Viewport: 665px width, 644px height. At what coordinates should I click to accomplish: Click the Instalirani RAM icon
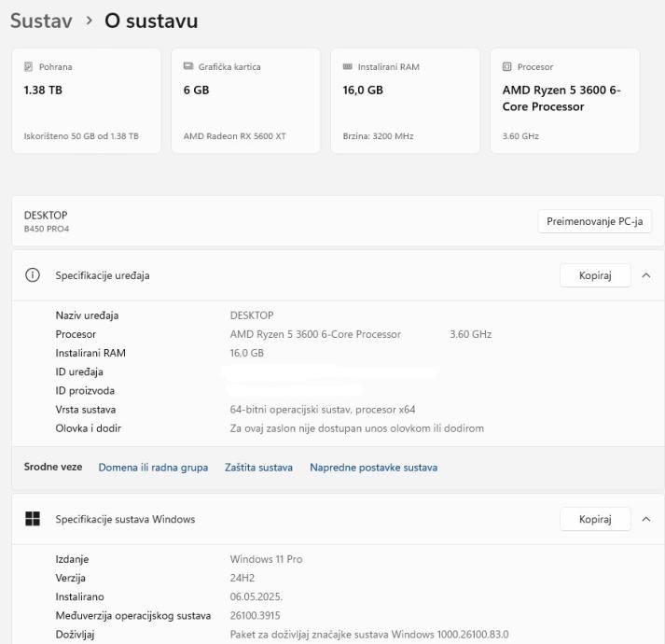tap(347, 66)
